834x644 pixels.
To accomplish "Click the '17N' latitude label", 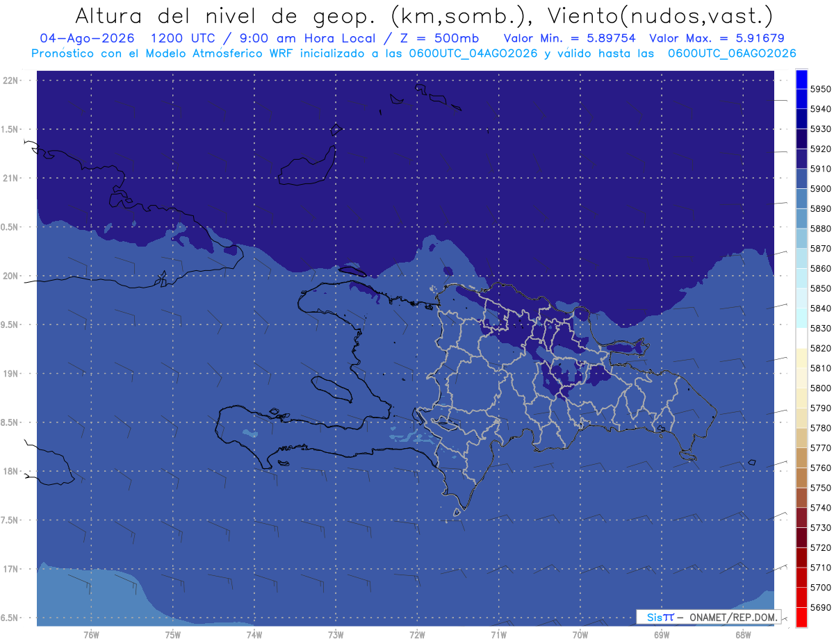I will tap(12, 569).
